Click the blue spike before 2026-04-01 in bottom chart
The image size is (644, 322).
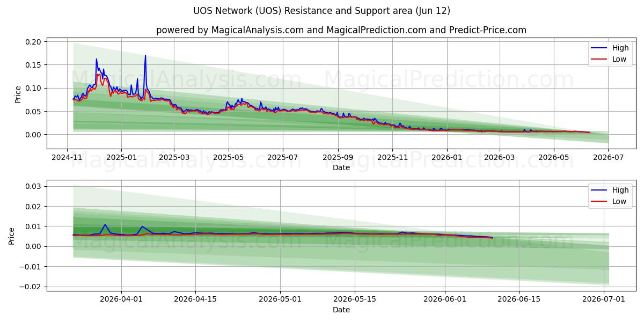click(105, 225)
